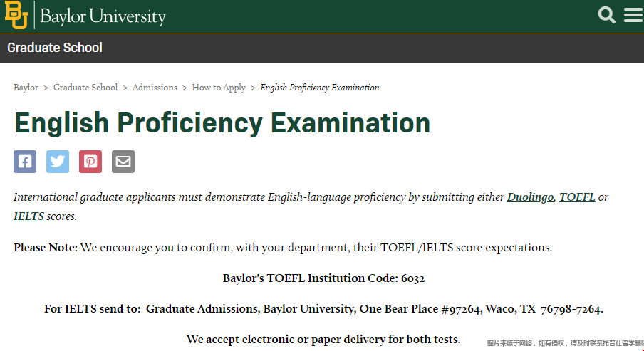Go to How to Apply breadcrumb
This screenshot has height=351, width=644.
click(219, 88)
